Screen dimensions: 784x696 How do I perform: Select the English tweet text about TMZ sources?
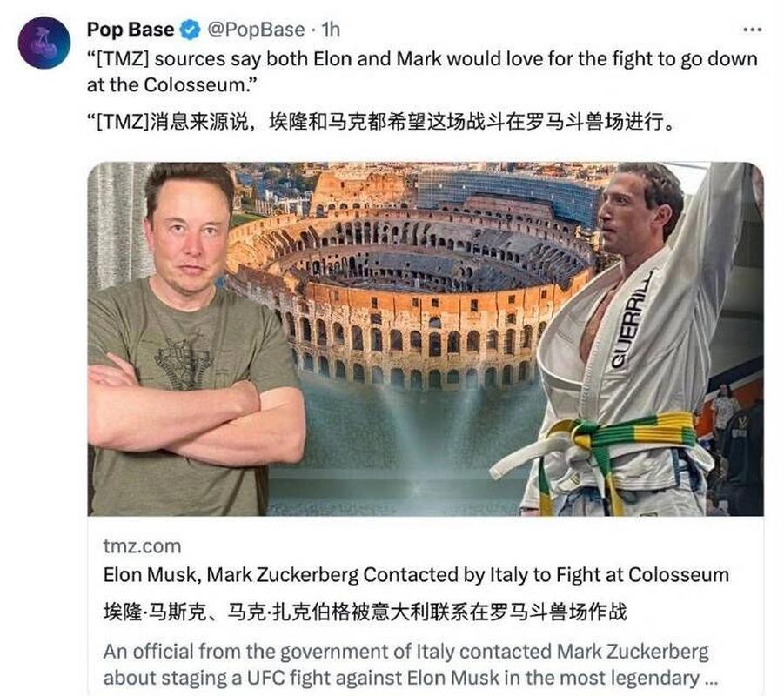click(x=423, y=72)
